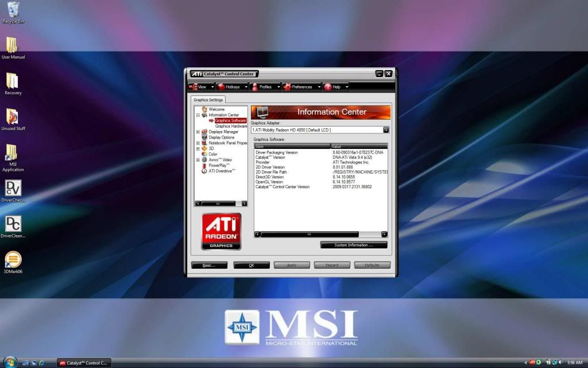Click the Avivo Video film-reel icon
Image resolution: width=588 pixels, height=368 pixels.
(204, 160)
